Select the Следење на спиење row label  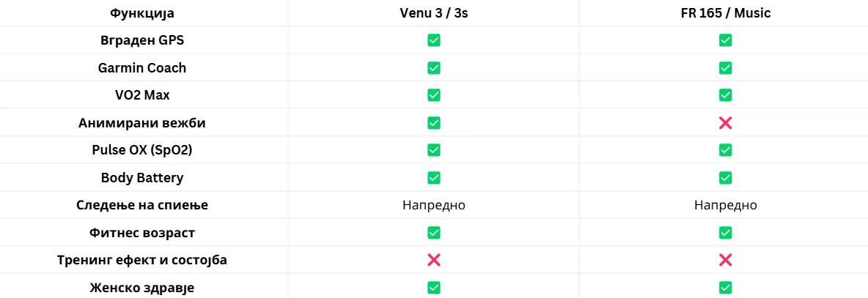pyautogui.click(x=142, y=205)
